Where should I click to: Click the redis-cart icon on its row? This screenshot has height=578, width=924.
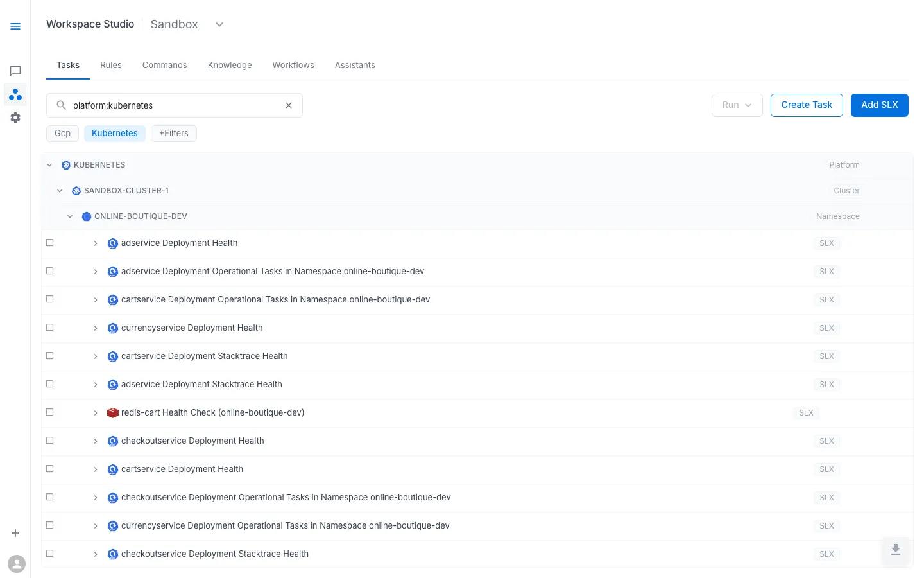point(113,412)
